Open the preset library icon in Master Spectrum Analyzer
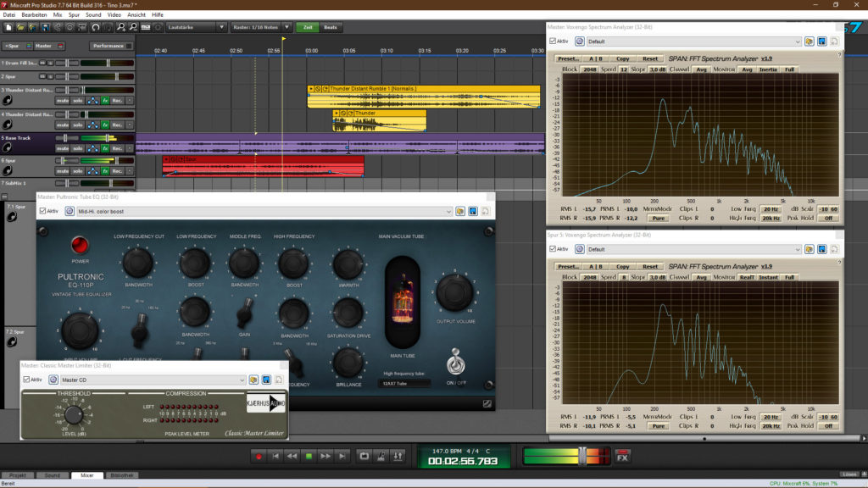The width and height of the screenshot is (868, 488). 810,42
